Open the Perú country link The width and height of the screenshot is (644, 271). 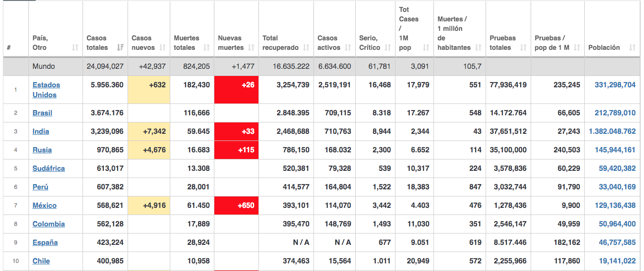click(40, 187)
